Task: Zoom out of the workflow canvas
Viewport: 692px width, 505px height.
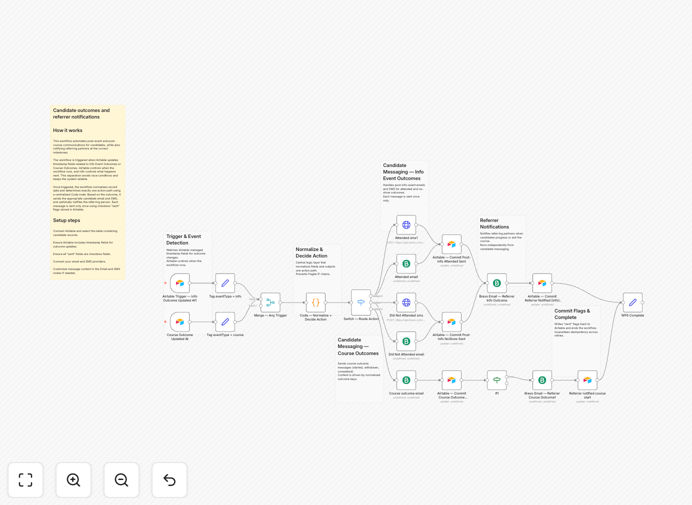Action: pos(121,480)
